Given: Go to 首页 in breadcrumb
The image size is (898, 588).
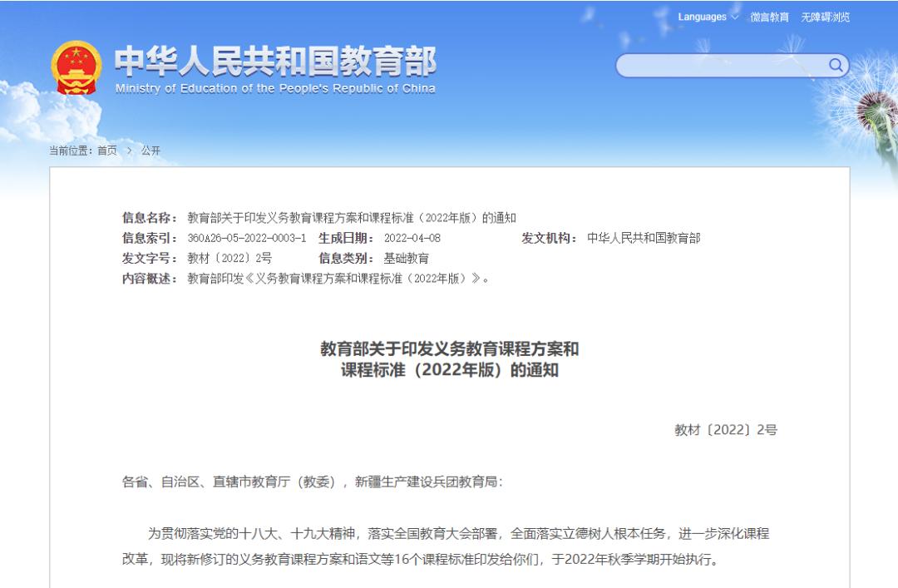Looking at the screenshot, I should coord(107,151).
